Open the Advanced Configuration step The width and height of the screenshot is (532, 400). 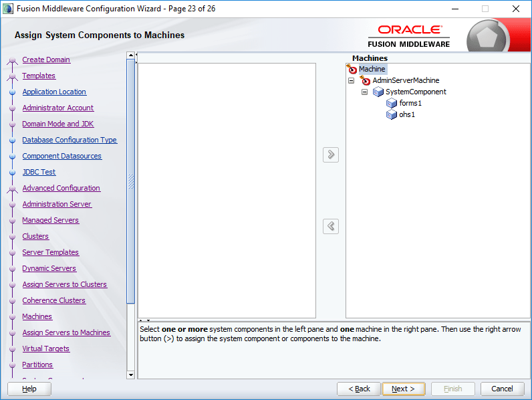[x=61, y=188]
